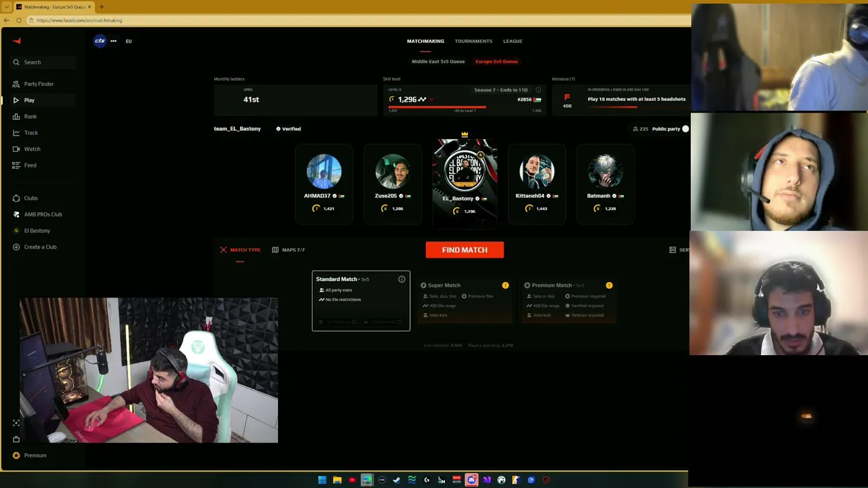
Task: Select Europe 5v5 Queue
Action: point(496,62)
